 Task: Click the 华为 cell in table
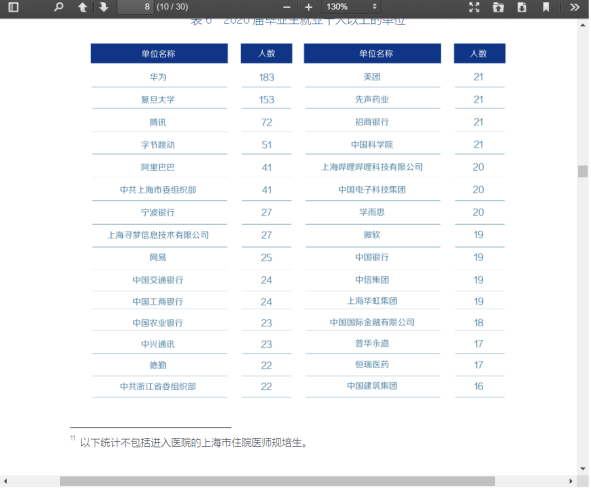(x=158, y=77)
